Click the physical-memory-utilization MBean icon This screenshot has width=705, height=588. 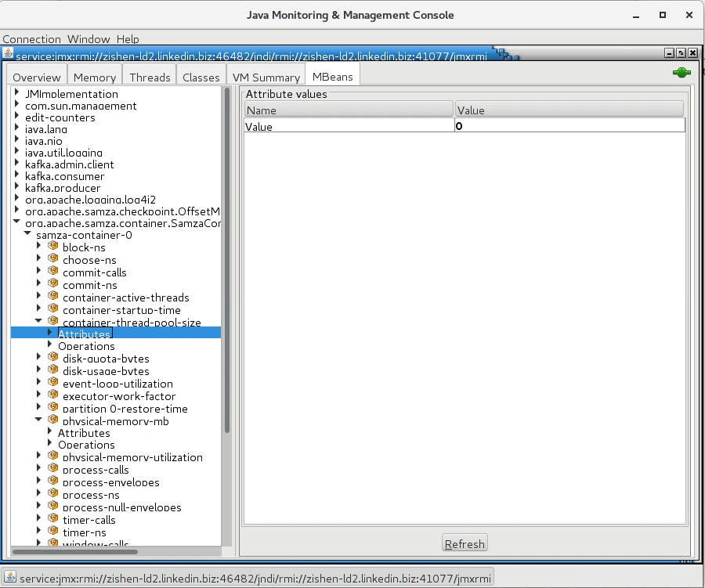(x=53, y=456)
